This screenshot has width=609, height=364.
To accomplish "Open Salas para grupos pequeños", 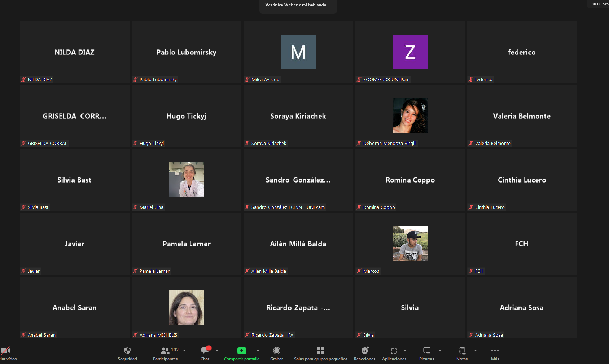I will [320, 354].
